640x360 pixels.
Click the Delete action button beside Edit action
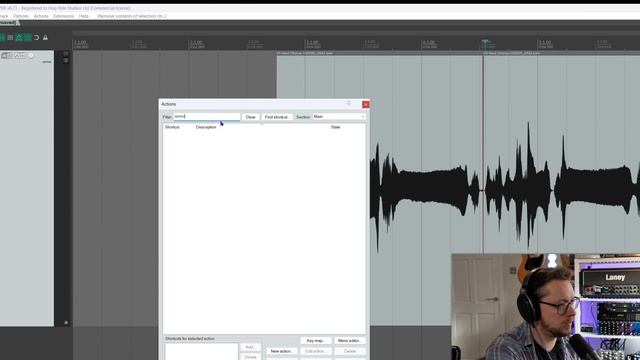pyautogui.click(x=349, y=351)
